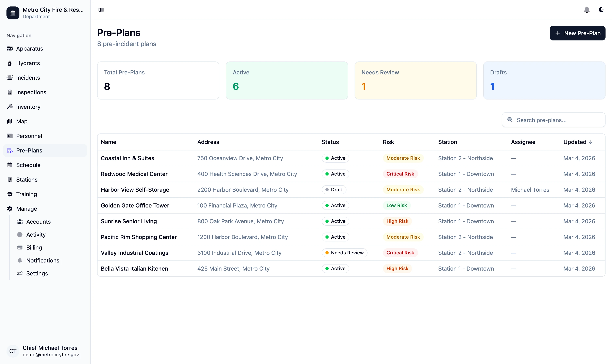612x364 pixels.
Task: Click the Apparatus fire truck icon
Action: (x=10, y=49)
